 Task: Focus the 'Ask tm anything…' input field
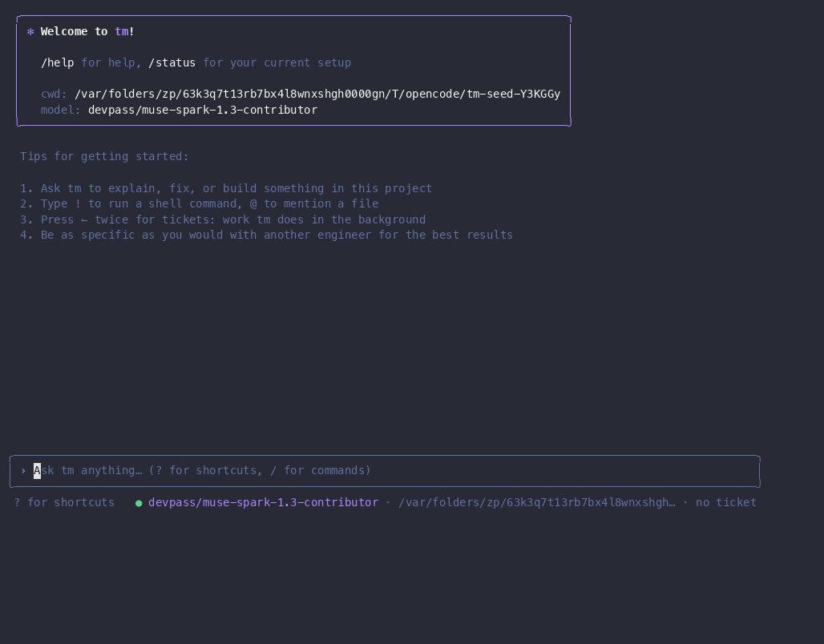[x=385, y=471]
